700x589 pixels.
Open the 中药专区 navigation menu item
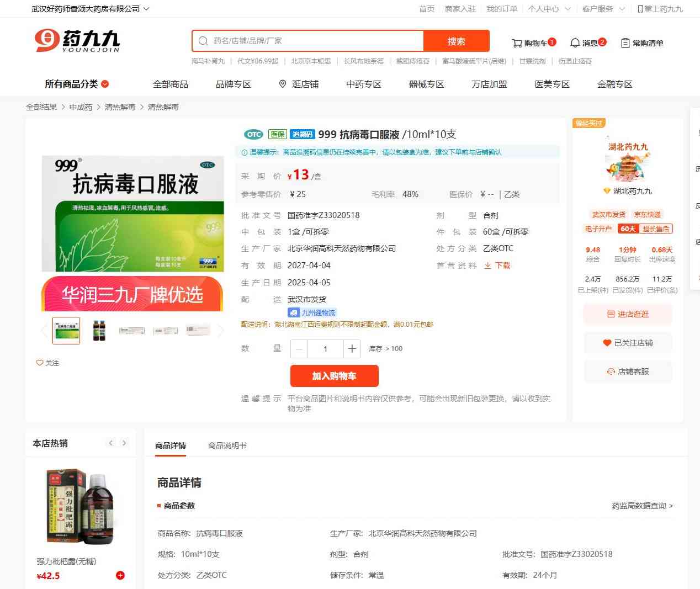click(363, 84)
